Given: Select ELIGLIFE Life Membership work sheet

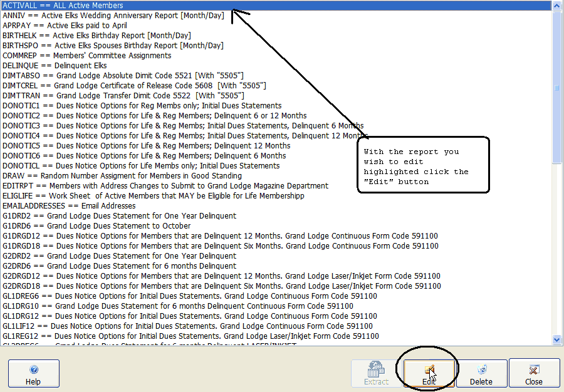Looking at the screenshot, I should 153,196.
